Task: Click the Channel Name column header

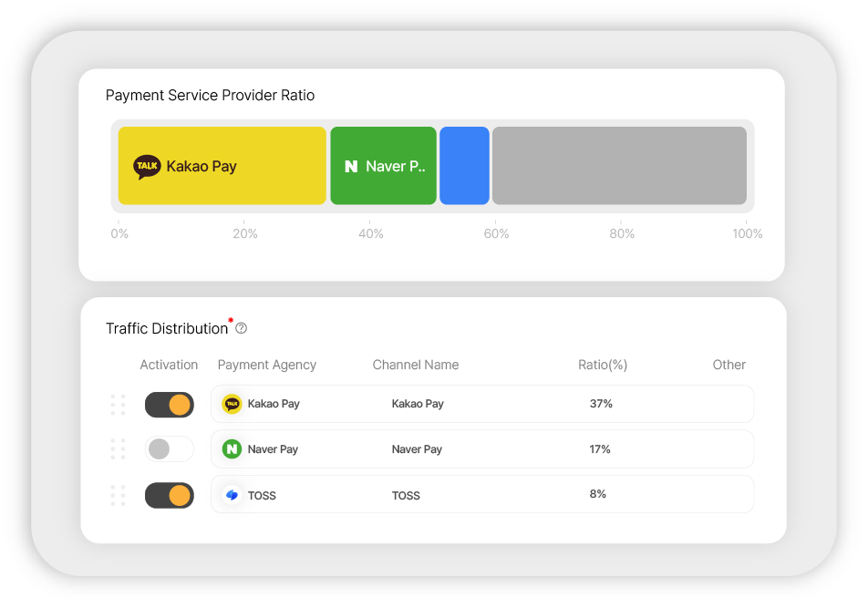Action: [x=416, y=365]
